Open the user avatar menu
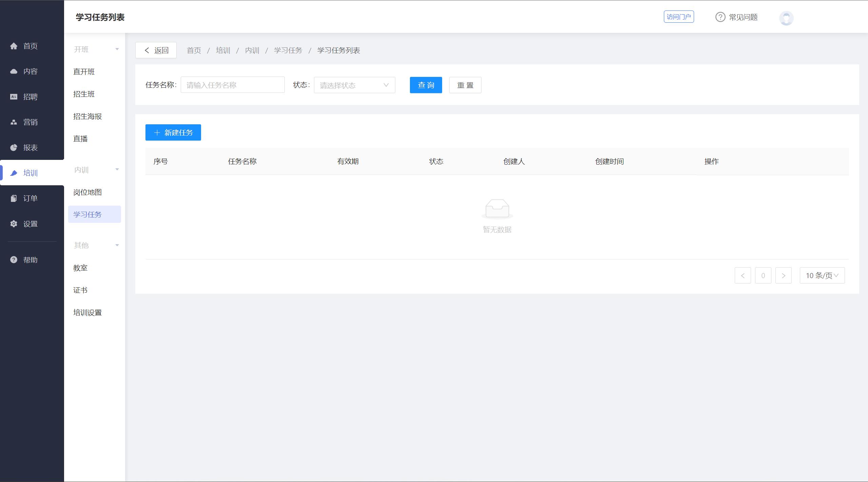This screenshot has width=868, height=482. click(x=786, y=18)
